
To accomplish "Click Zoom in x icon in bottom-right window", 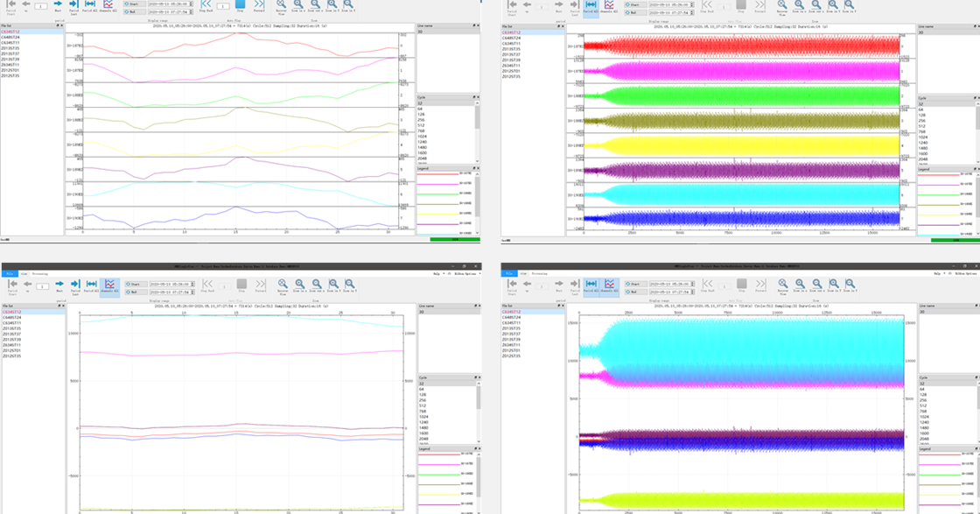I will [x=800, y=285].
